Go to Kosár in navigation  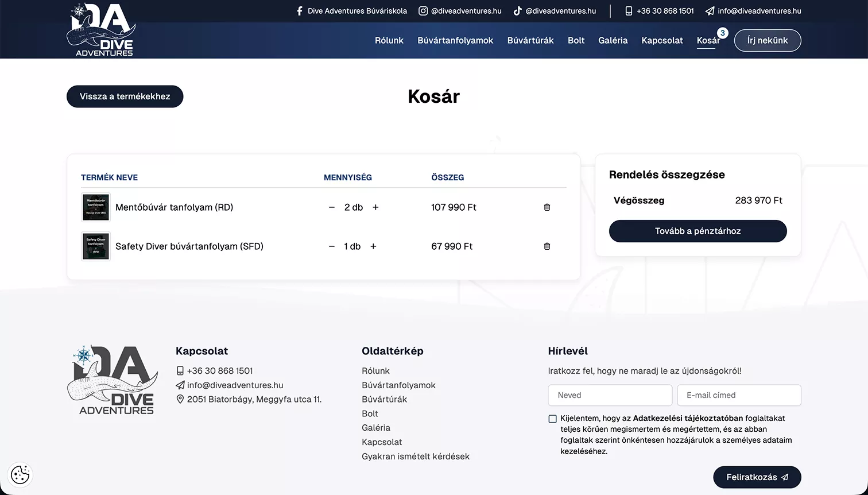tap(708, 40)
